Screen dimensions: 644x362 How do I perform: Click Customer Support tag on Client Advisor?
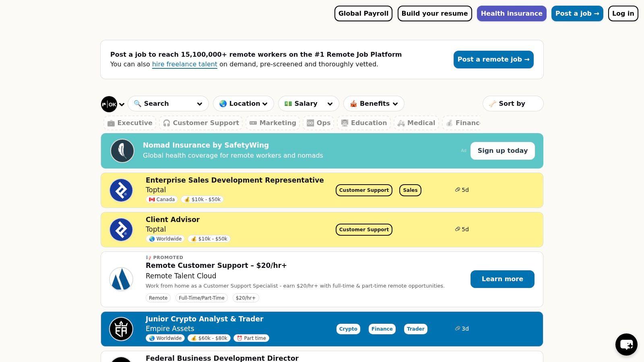click(x=364, y=230)
